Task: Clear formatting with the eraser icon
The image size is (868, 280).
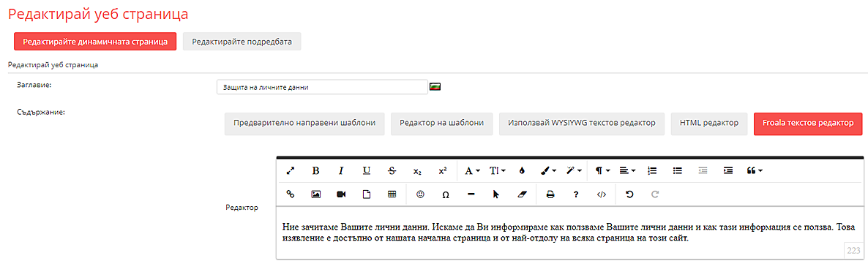Action: pyautogui.click(x=522, y=194)
